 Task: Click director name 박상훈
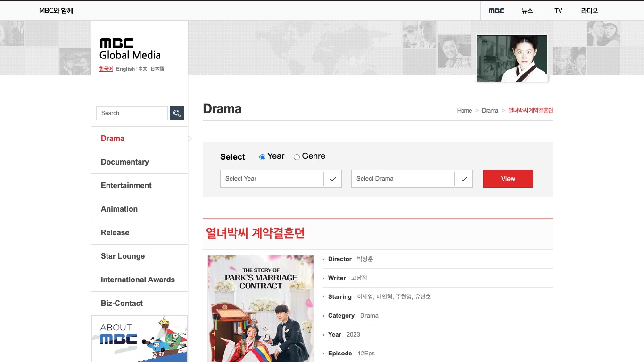click(365, 259)
